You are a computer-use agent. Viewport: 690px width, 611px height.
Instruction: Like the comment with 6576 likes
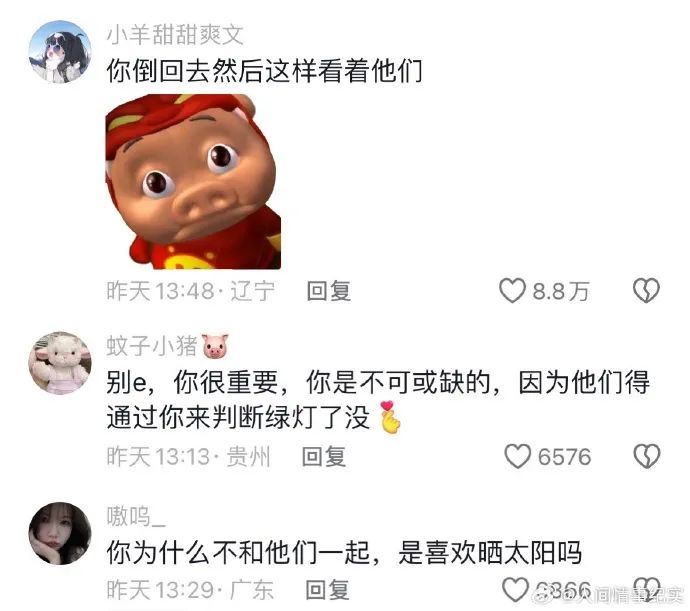(x=518, y=456)
